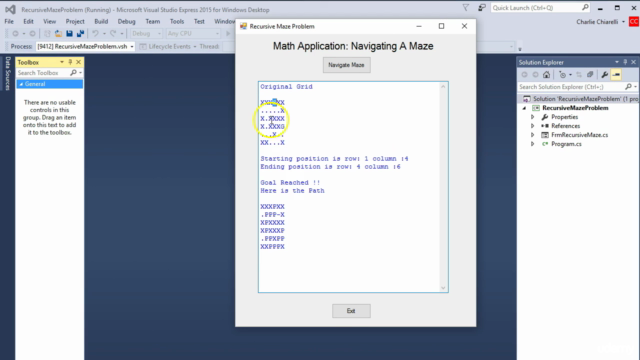The width and height of the screenshot is (640, 360).
Task: Toggle Preview Selected Items highlighted button
Action: 616,75
